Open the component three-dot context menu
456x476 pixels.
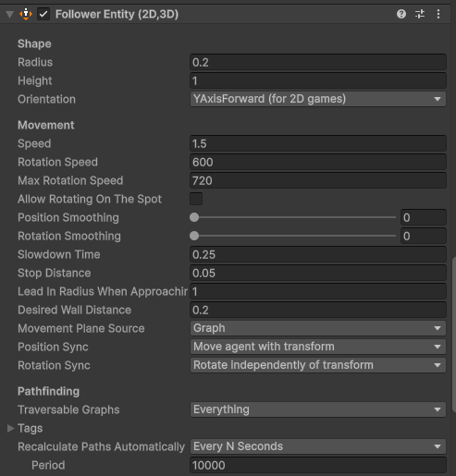tap(438, 14)
